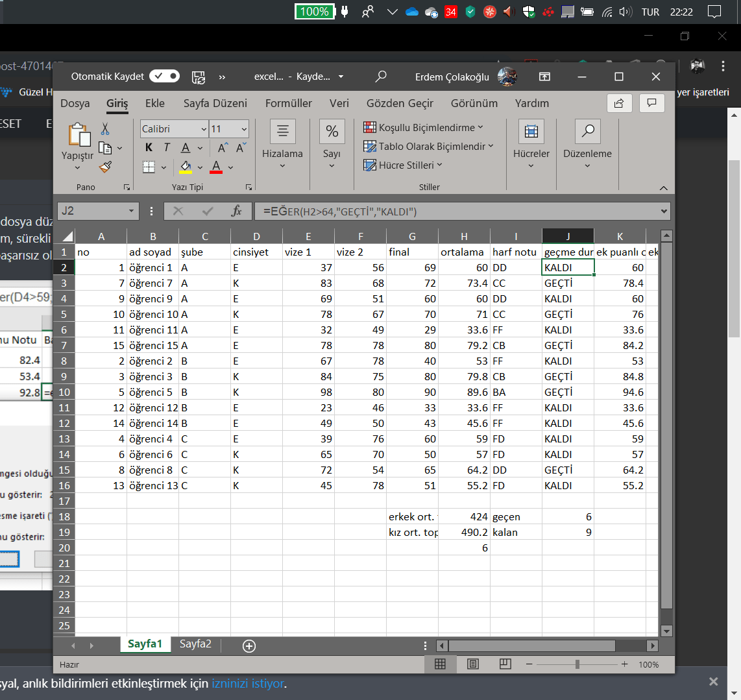Open the Ekle ribbon tab

click(155, 103)
